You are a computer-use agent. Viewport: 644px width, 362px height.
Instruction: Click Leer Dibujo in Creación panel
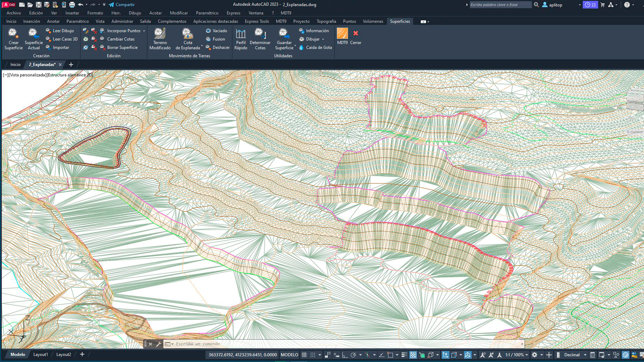click(60, 31)
